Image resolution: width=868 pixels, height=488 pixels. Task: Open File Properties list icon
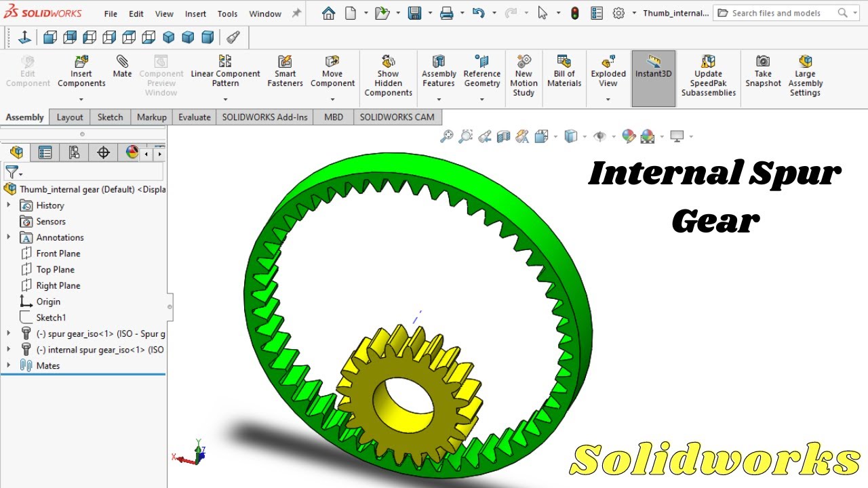click(597, 13)
